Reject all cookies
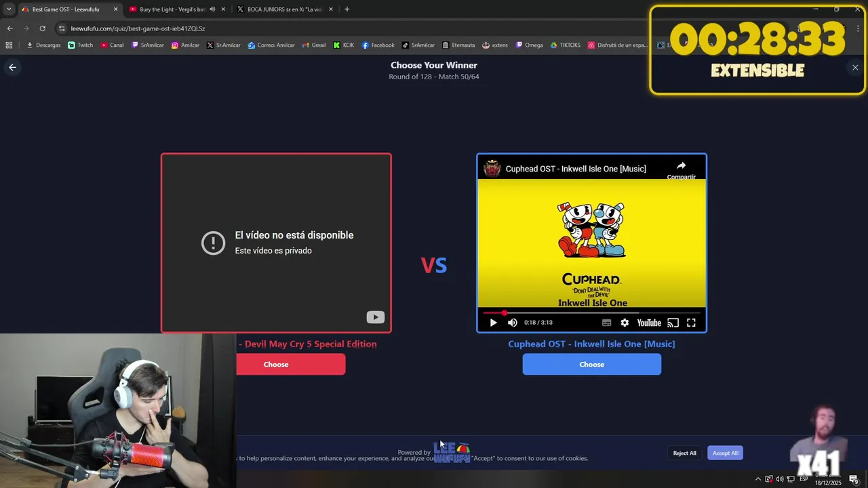 [684, 453]
